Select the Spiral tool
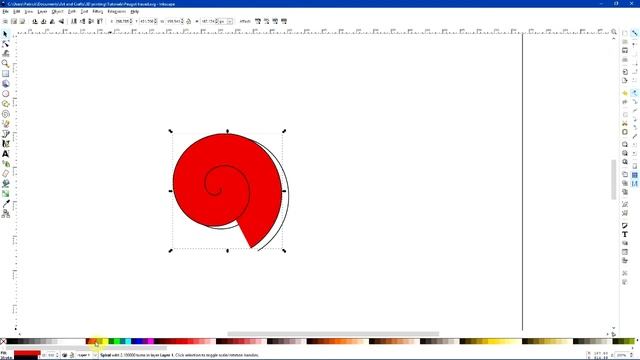 [5, 114]
